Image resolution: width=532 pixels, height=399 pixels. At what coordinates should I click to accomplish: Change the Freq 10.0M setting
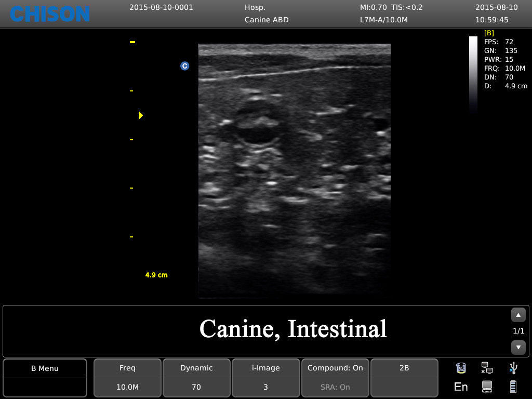[x=127, y=377]
